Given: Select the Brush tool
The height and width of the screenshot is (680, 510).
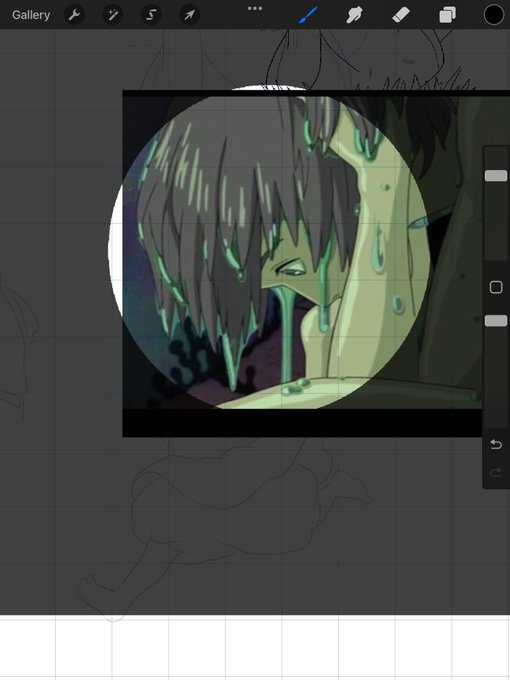Looking at the screenshot, I should [308, 15].
